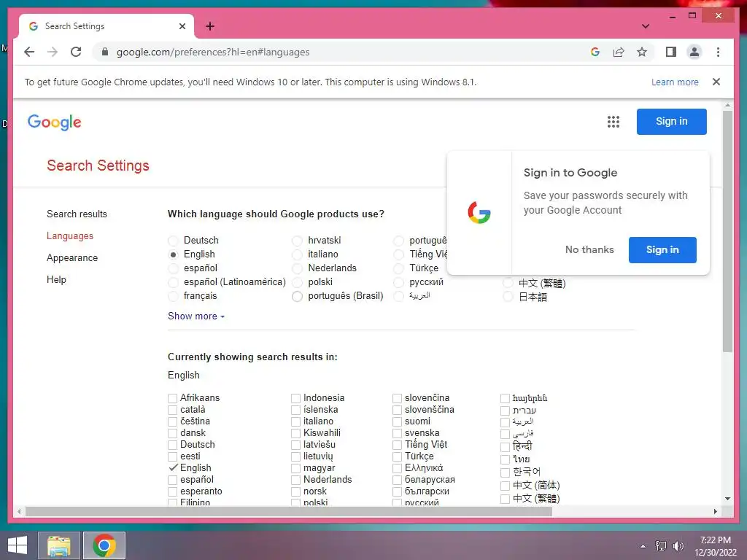Image resolution: width=747 pixels, height=560 pixels.
Task: Click the Learn more link
Action: pos(675,82)
